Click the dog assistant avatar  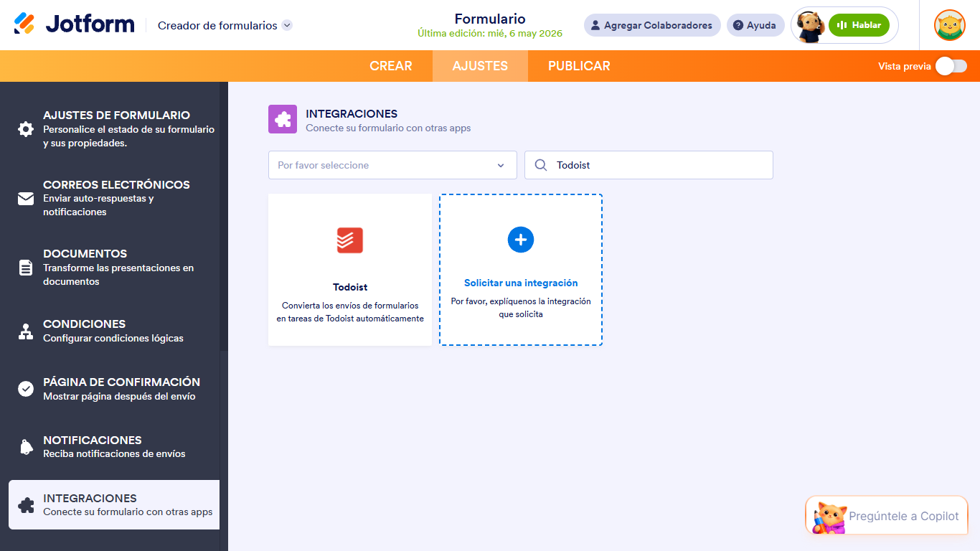(x=811, y=27)
